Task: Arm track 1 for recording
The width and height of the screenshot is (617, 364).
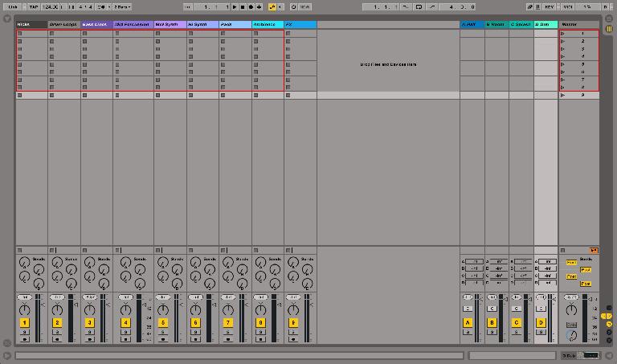Action: [24, 339]
